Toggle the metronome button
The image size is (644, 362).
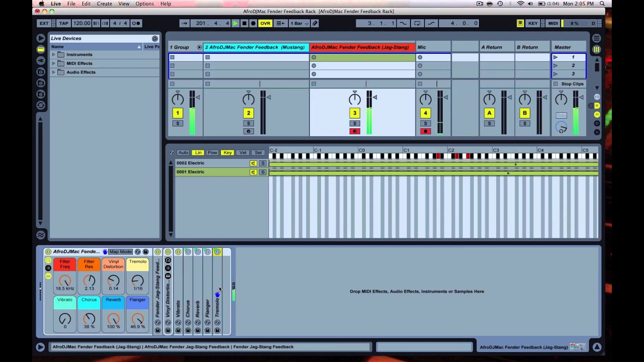tap(136, 23)
